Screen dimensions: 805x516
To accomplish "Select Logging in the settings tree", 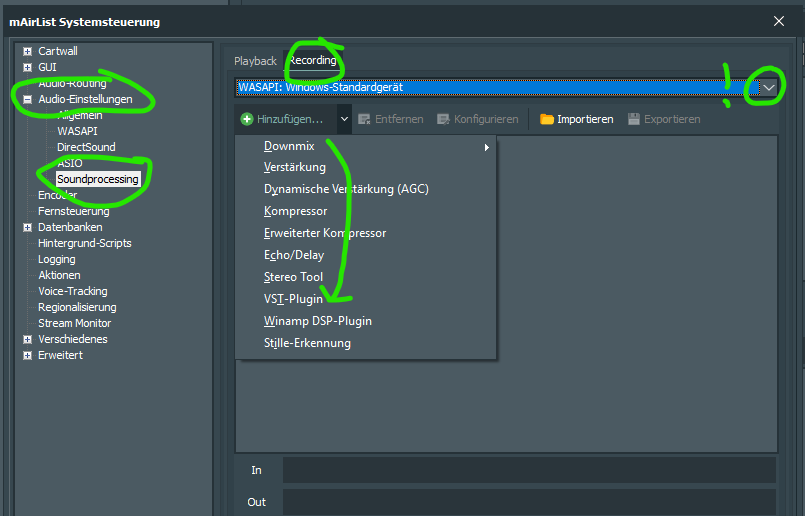I will [x=57, y=259].
